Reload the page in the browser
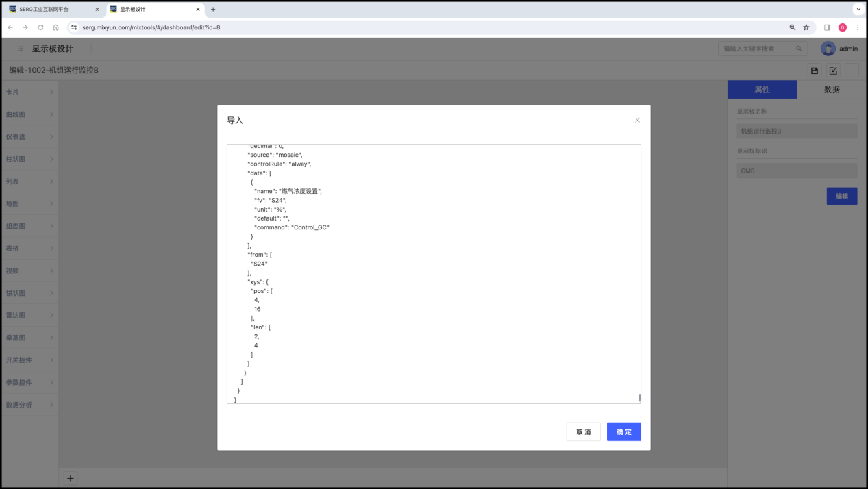This screenshot has height=489, width=868. pyautogui.click(x=40, y=27)
